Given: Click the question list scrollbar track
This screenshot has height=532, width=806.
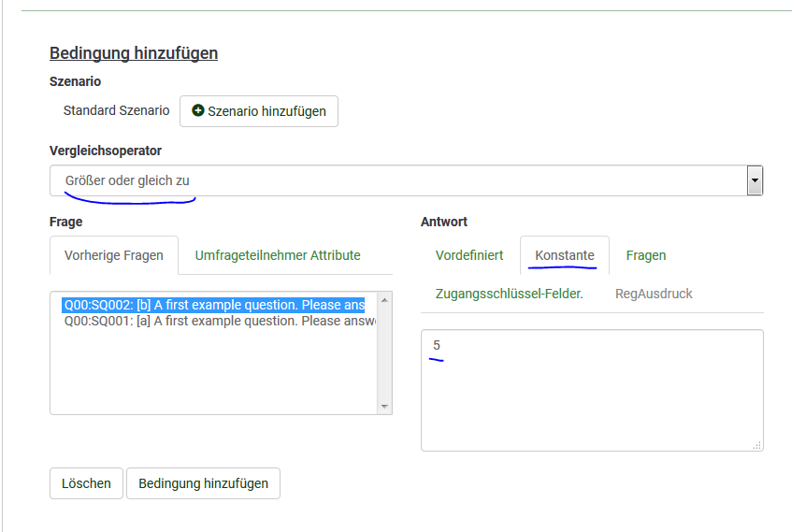Looking at the screenshot, I should click(x=384, y=355).
